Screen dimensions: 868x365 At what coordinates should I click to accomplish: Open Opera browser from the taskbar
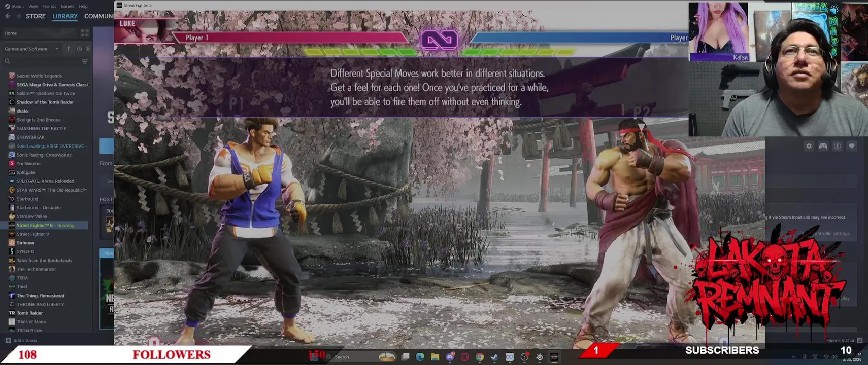coord(464,357)
